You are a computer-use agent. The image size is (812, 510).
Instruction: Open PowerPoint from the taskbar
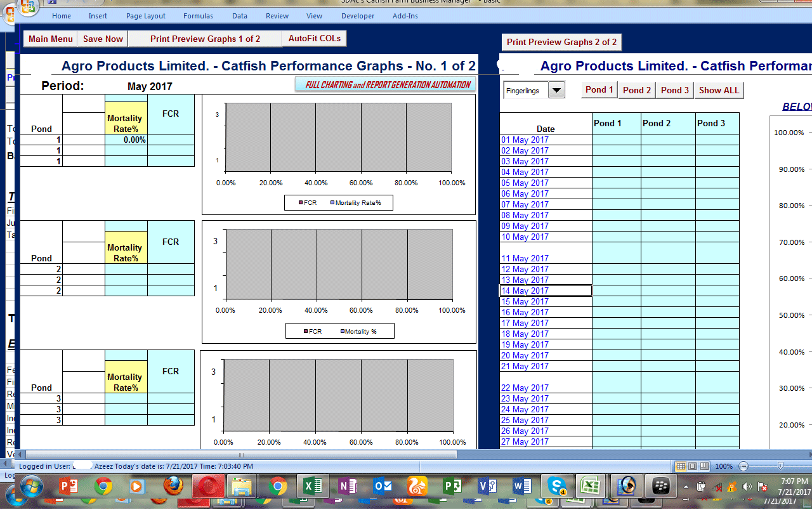(69, 487)
